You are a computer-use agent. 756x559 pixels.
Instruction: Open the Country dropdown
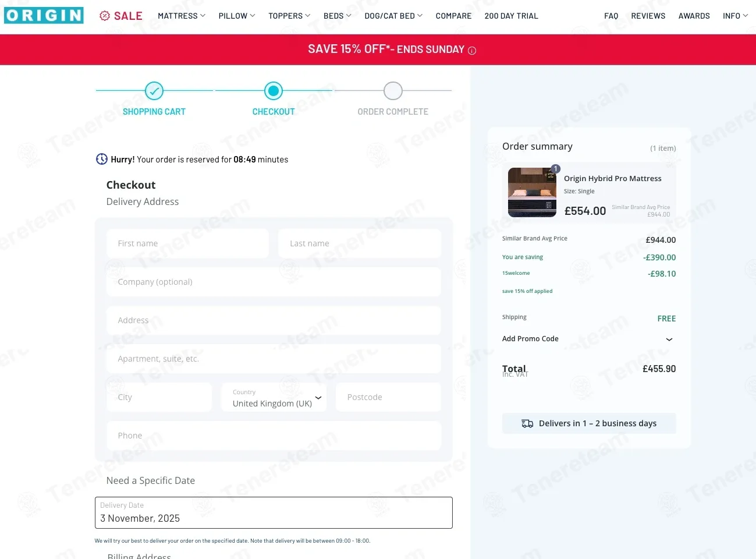pos(274,398)
